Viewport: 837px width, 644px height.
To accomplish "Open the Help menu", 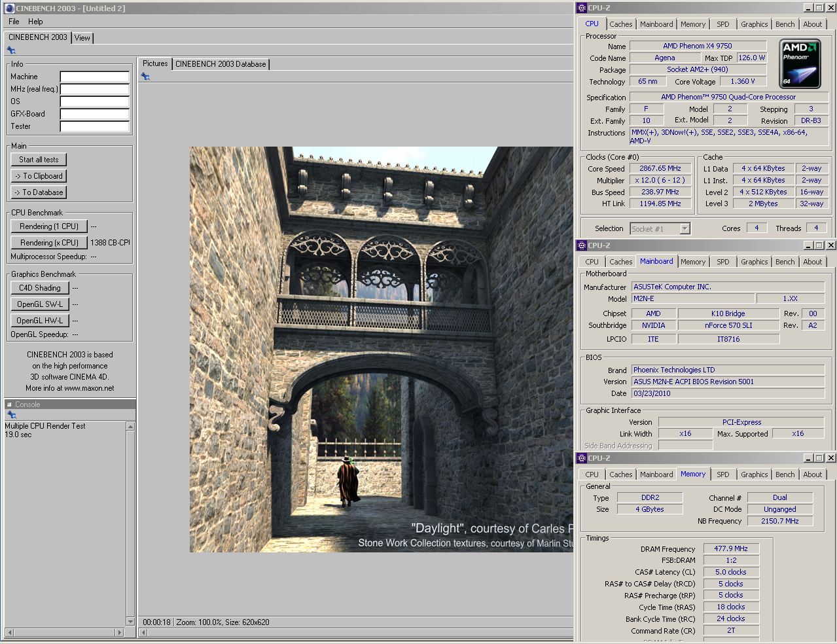I will [x=35, y=22].
